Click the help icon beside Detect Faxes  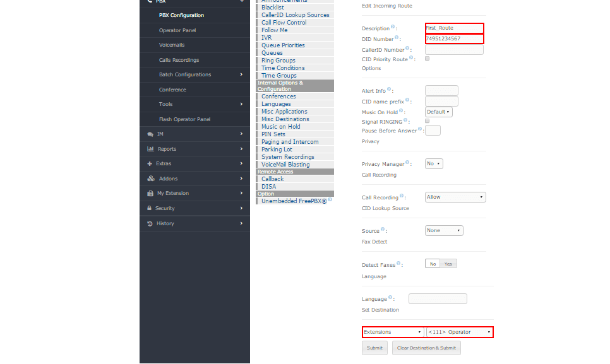(x=398, y=263)
